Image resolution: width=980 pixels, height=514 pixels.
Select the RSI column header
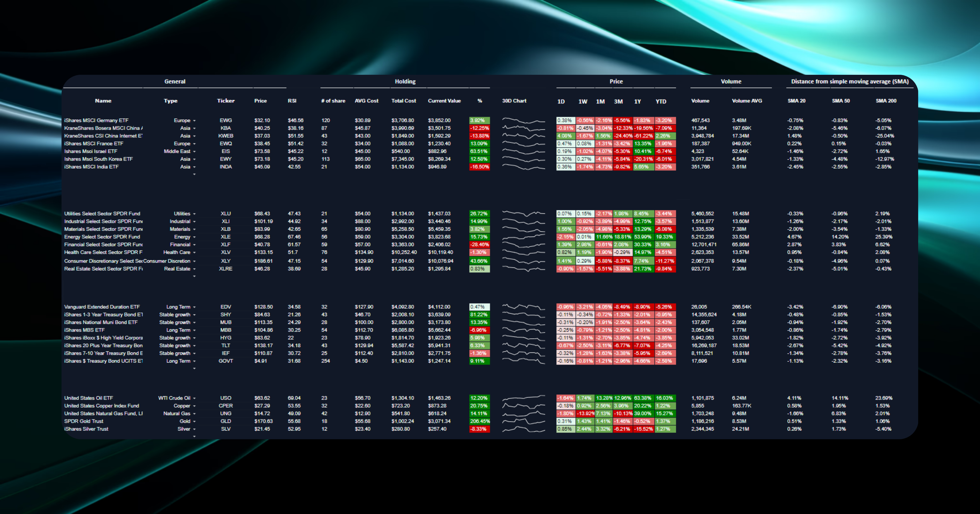pos(292,101)
